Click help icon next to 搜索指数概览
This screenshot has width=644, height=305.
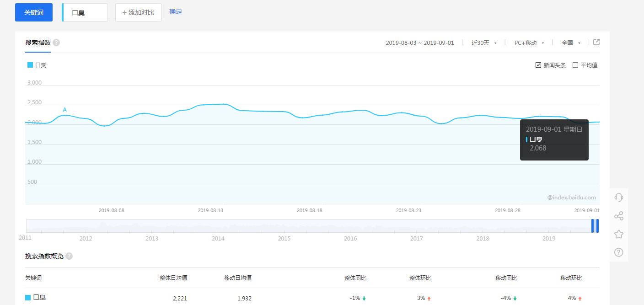pos(69,256)
